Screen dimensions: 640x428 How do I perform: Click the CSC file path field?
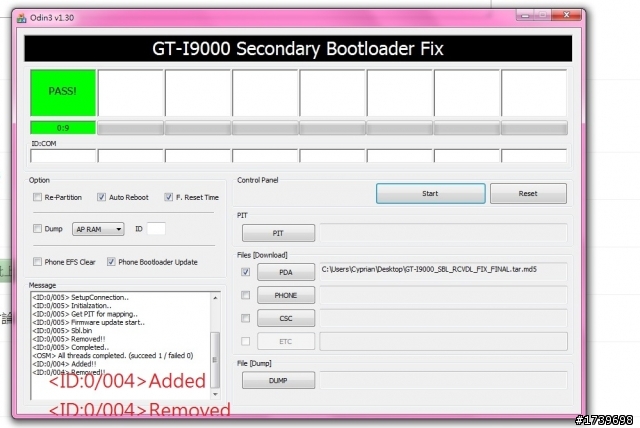coord(443,318)
